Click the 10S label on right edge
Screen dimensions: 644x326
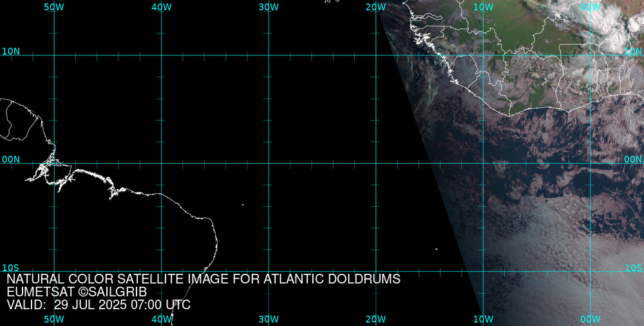[634, 268]
